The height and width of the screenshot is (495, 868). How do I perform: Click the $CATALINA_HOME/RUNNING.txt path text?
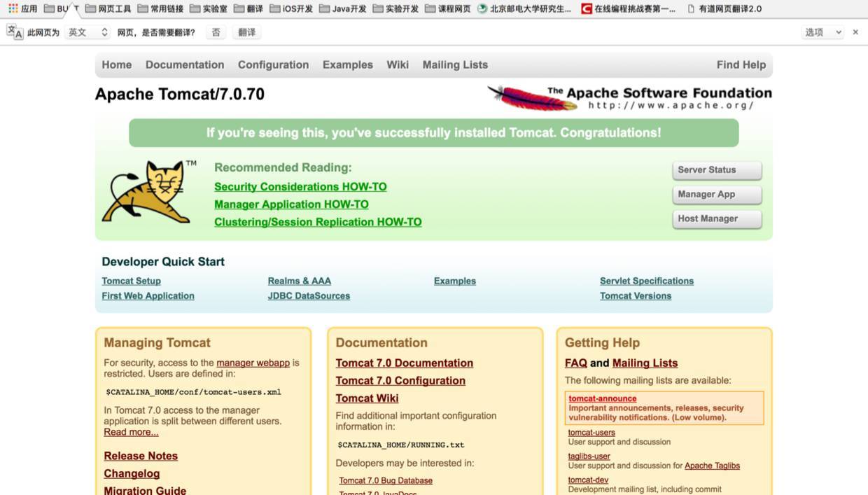400,445
